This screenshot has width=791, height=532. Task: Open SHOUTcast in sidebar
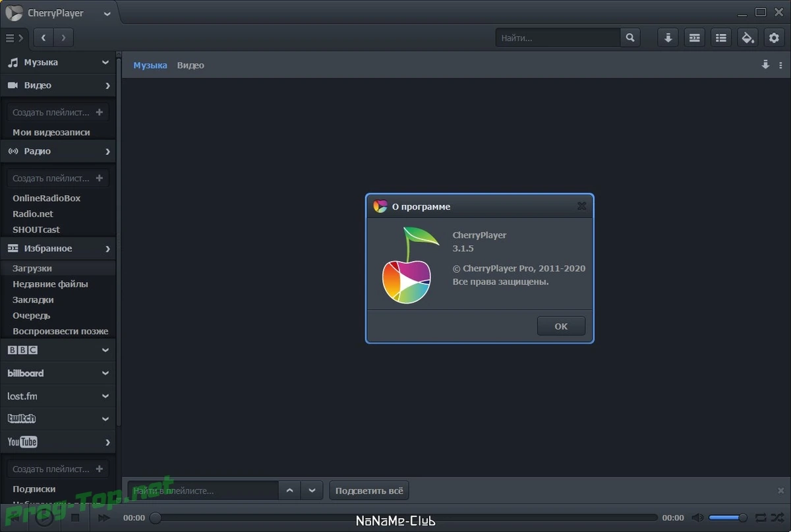click(36, 229)
